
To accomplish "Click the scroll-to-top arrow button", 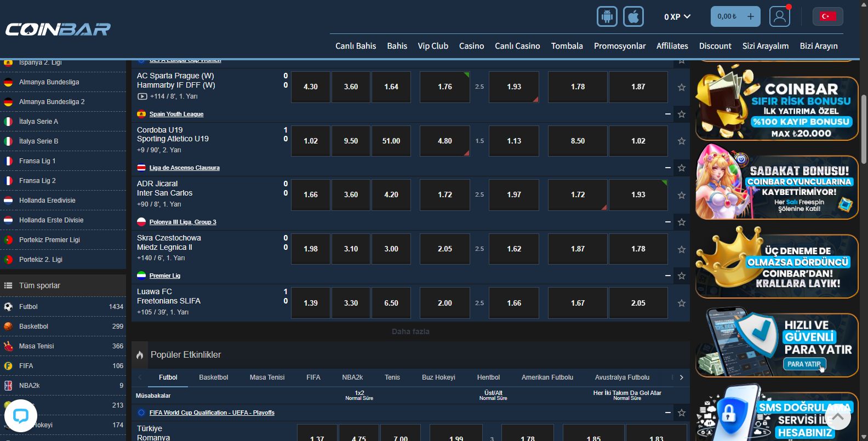I will click(x=837, y=417).
